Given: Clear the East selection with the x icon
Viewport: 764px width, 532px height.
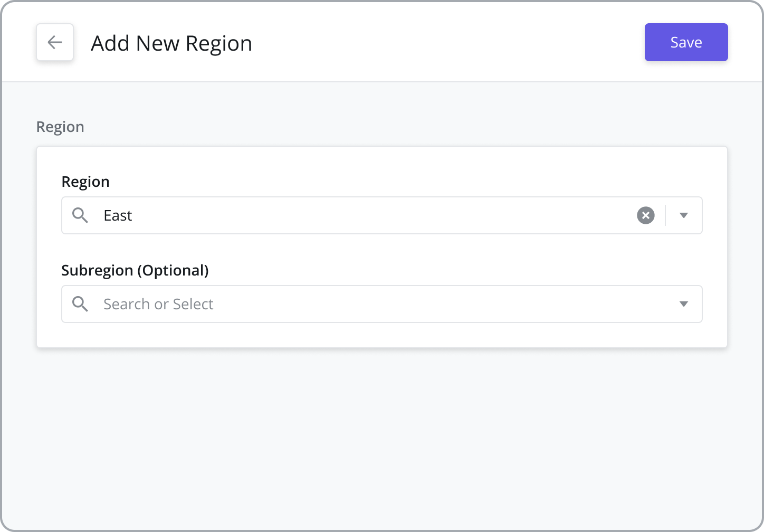Looking at the screenshot, I should [646, 215].
